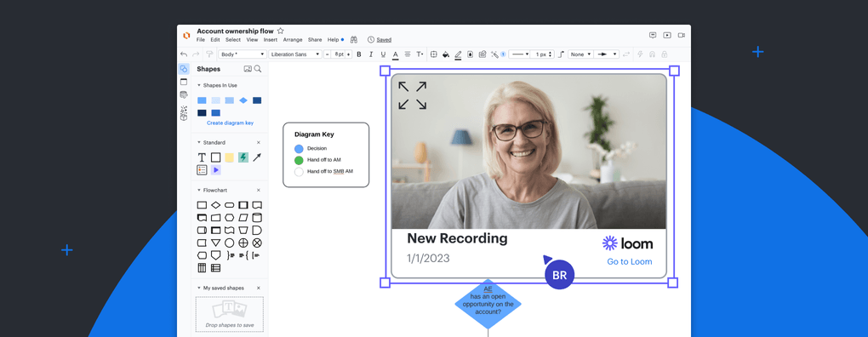
Task: Click Create diagram key link
Action: pyautogui.click(x=231, y=123)
